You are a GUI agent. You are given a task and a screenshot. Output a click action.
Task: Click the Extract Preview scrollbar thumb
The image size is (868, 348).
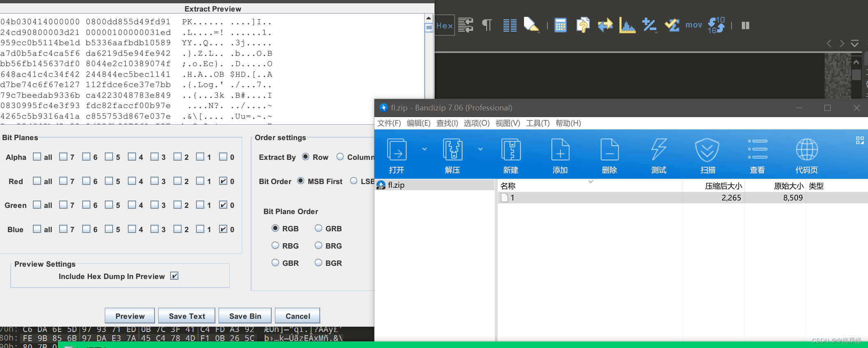[x=429, y=28]
